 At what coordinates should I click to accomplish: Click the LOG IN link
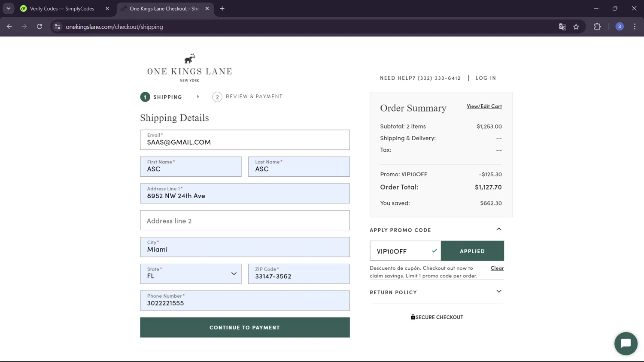click(x=486, y=78)
